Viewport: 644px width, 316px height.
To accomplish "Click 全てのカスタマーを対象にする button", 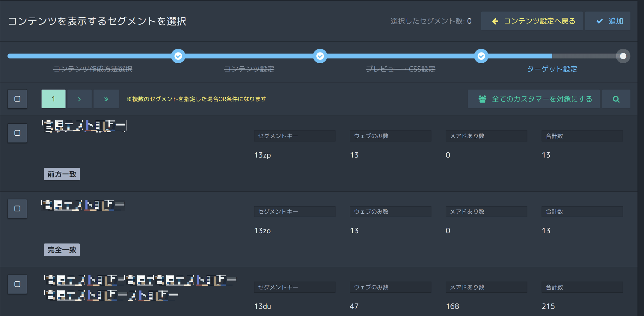I will (x=534, y=99).
